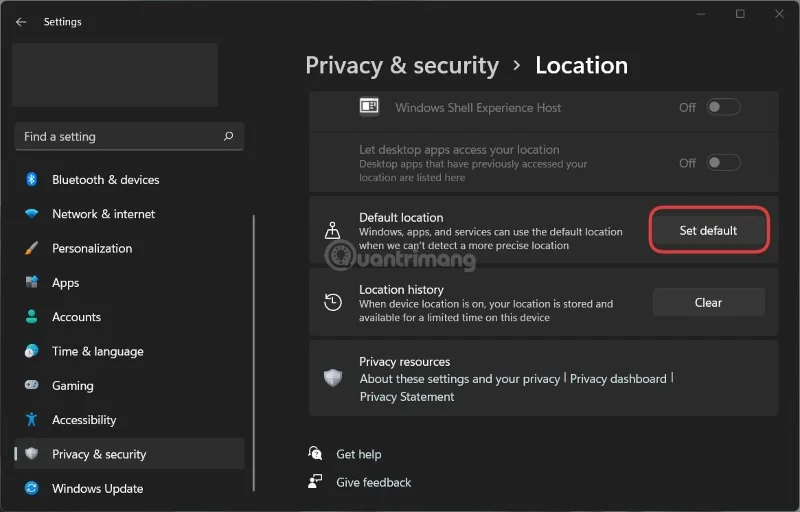Select Privacy & security in sidebar
This screenshot has width=800, height=512.
pos(129,454)
